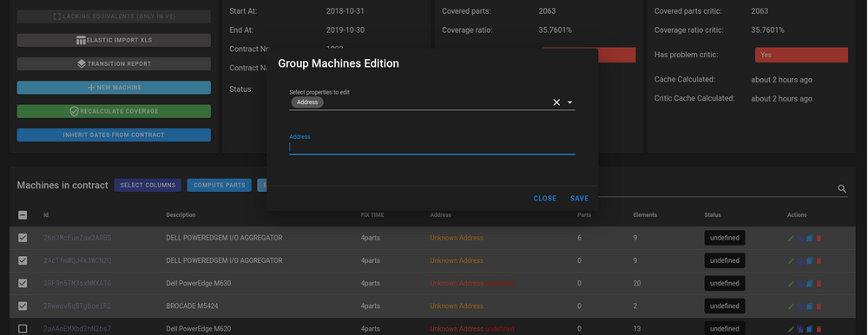Click the Id column header

(x=46, y=215)
